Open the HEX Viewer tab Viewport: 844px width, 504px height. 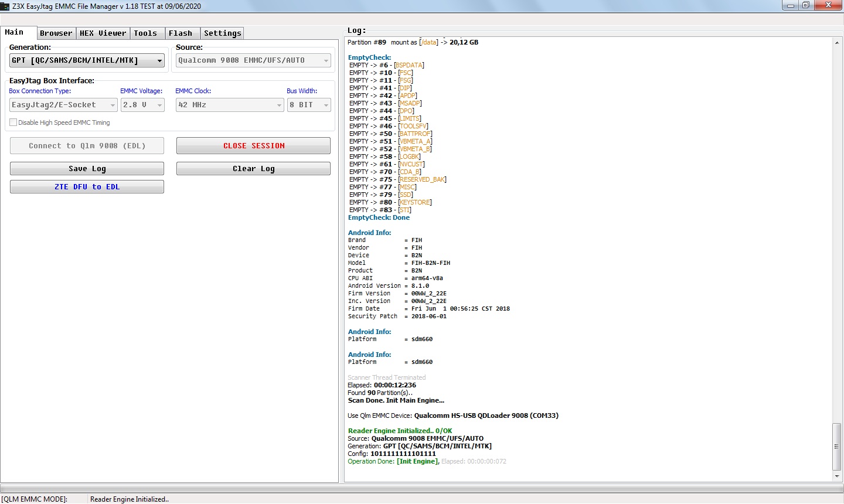click(103, 33)
